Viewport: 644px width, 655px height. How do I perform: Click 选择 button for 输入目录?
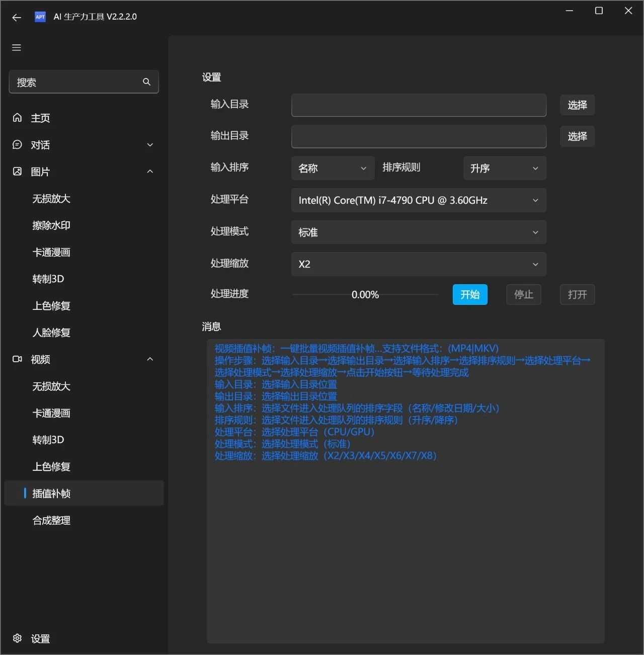tap(578, 105)
